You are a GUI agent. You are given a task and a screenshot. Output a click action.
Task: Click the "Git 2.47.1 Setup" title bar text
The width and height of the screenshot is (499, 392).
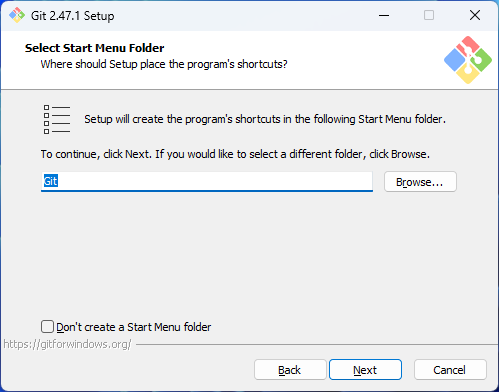[73, 16]
